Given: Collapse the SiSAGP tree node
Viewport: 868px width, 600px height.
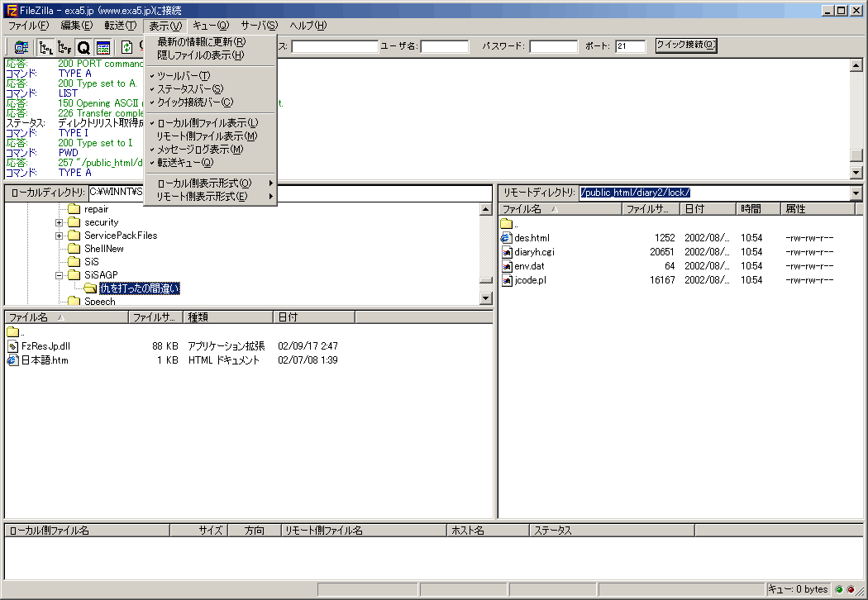Looking at the screenshot, I should pyautogui.click(x=59, y=275).
